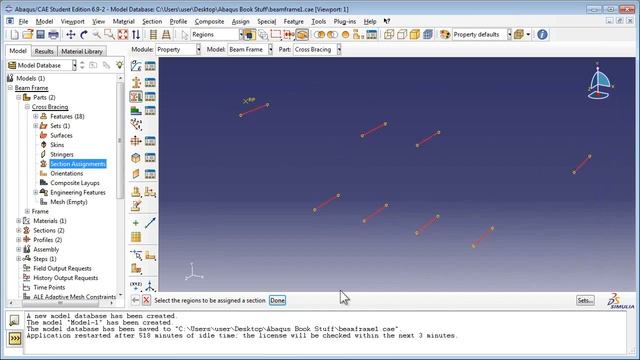Click the Done button in prompt area
Screen dimensions: 640x360
tap(277, 300)
